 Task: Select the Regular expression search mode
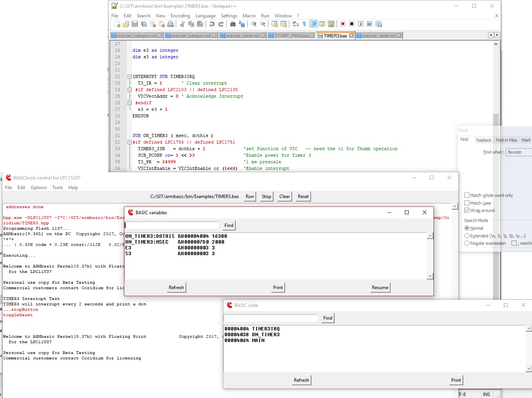pyautogui.click(x=467, y=243)
